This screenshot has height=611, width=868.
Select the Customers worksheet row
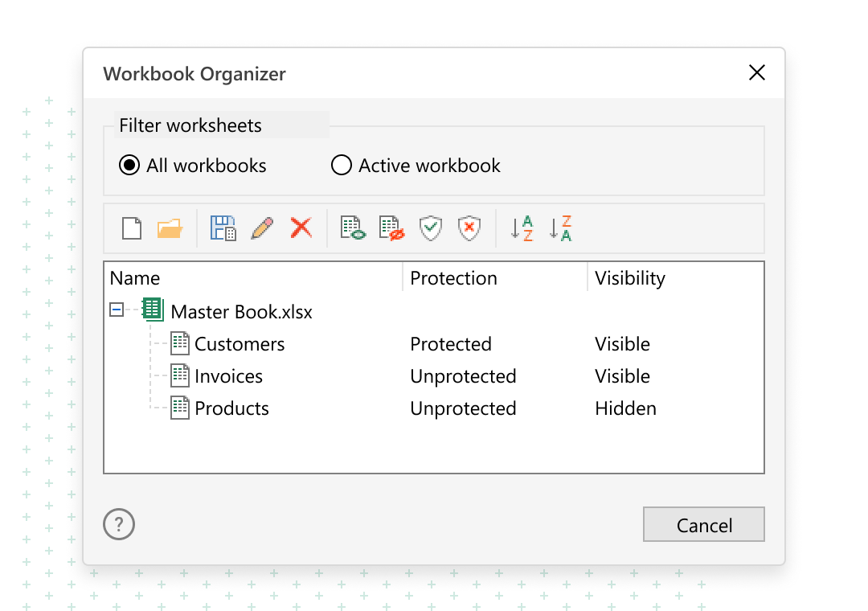(x=239, y=344)
